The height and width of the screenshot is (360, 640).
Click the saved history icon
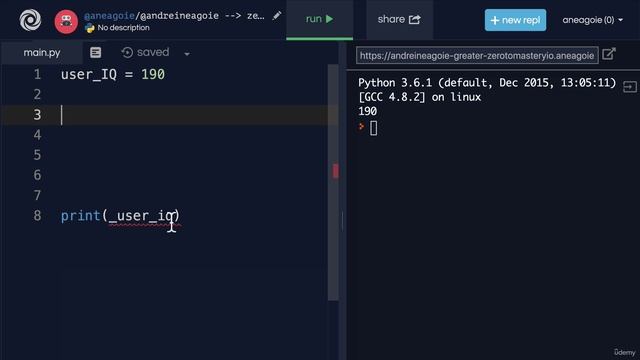127,52
